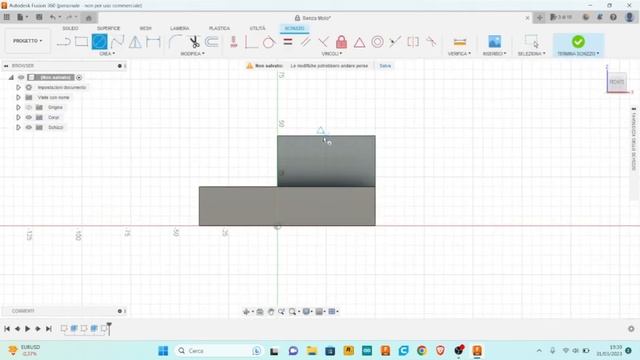
Task: Open timeline settings gear
Action: click(631, 329)
